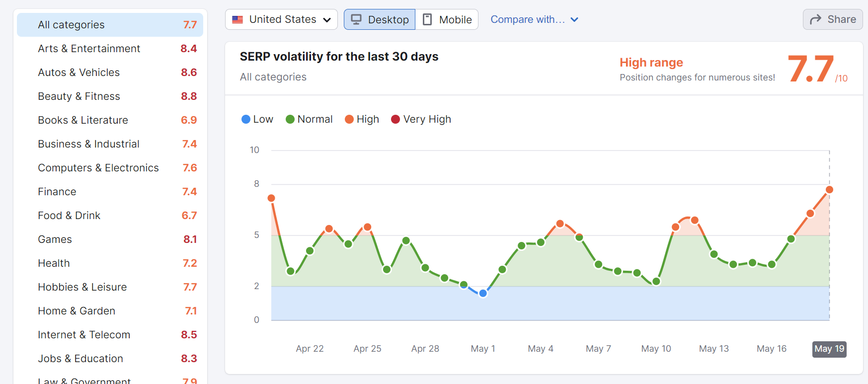868x384 pixels.
Task: Click the Desktop monitor icon
Action: tap(356, 19)
